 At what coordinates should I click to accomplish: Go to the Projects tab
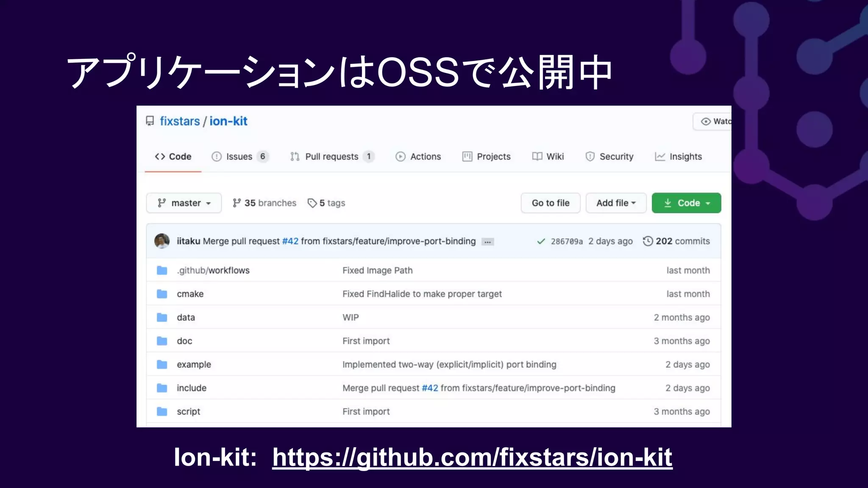[487, 157]
